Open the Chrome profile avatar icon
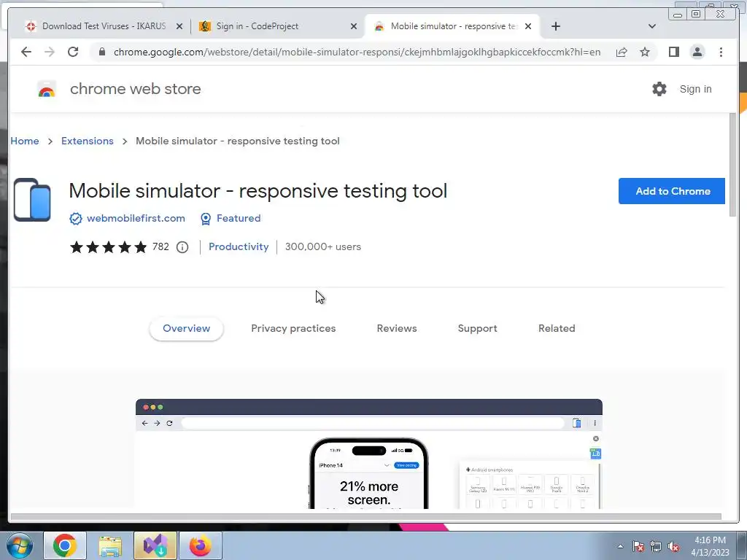The height and width of the screenshot is (560, 747). point(697,52)
